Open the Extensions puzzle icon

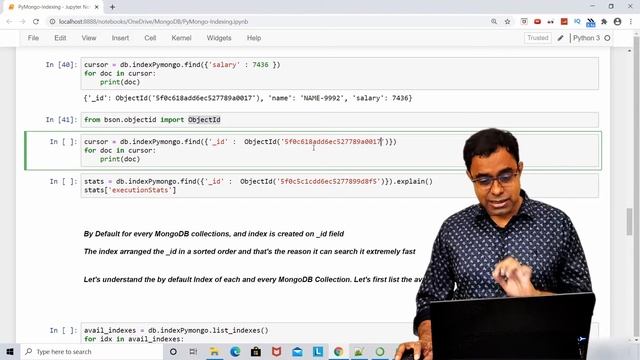tap(604, 22)
